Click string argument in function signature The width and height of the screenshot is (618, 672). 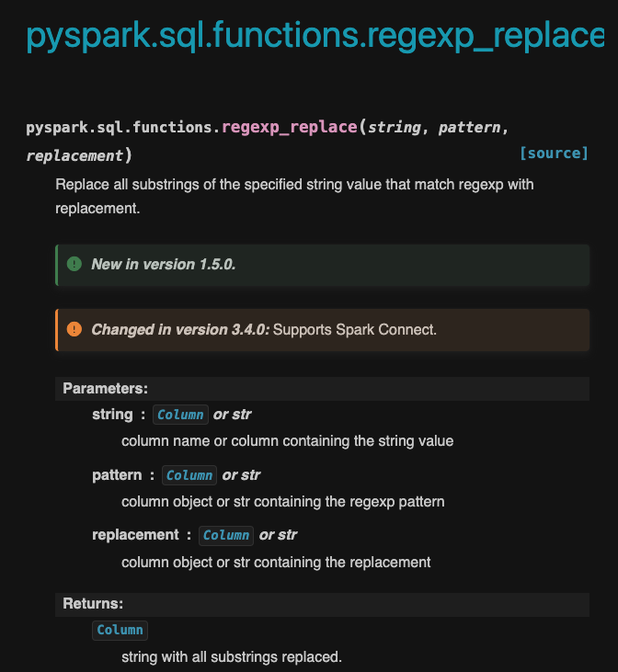[x=394, y=127]
